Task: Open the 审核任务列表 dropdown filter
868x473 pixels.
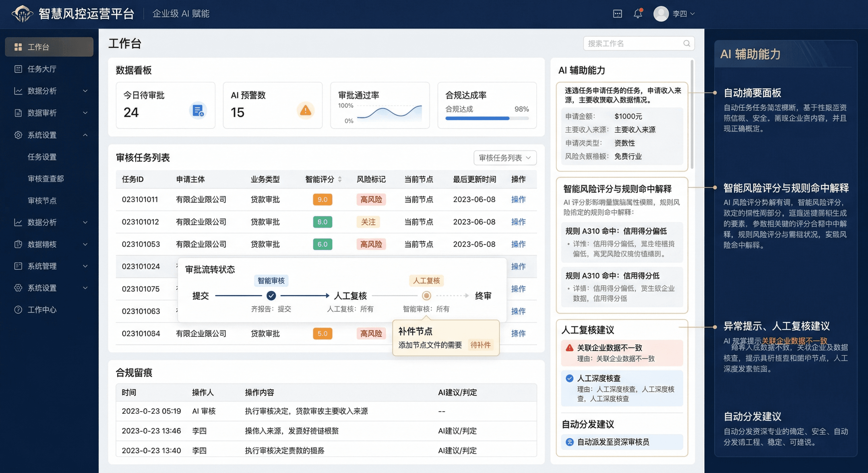Action: point(505,158)
